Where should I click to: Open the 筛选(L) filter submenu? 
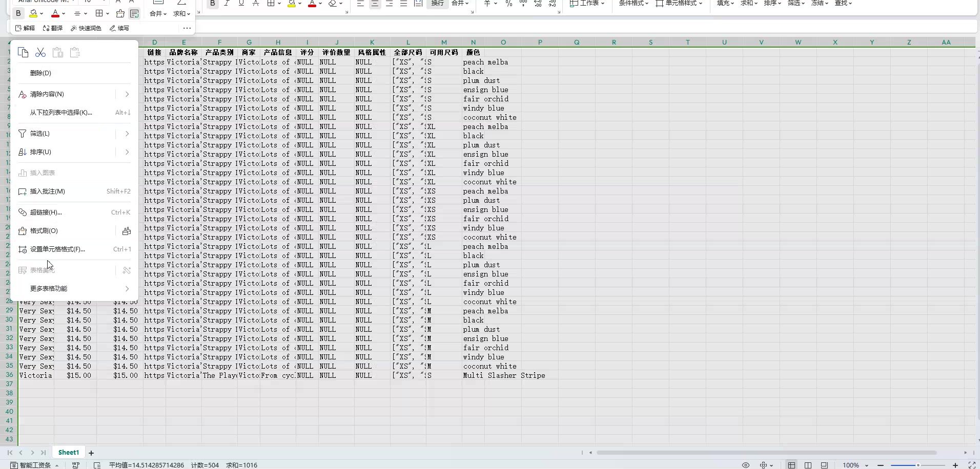(x=74, y=134)
